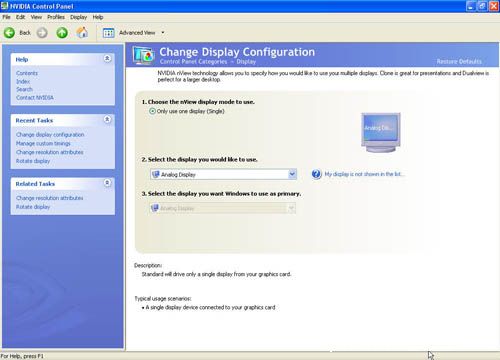Open Help Search link
The height and width of the screenshot is (360, 500).
(x=24, y=89)
